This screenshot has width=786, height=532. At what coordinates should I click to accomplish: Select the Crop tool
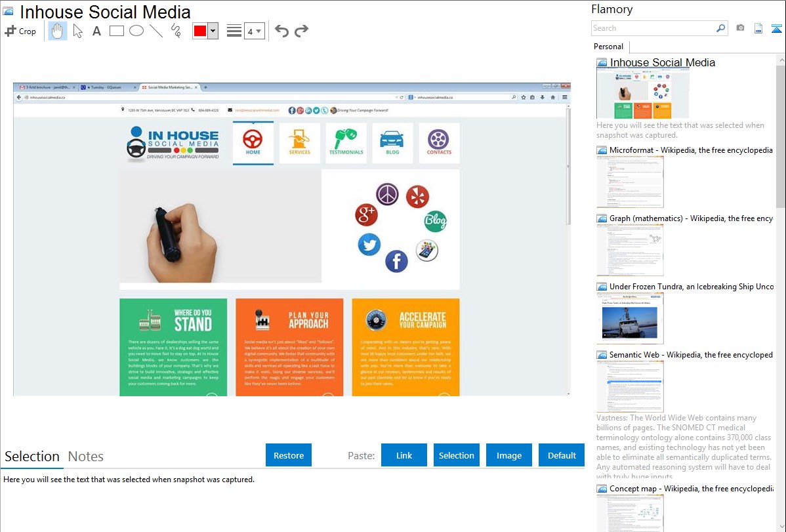[20, 31]
